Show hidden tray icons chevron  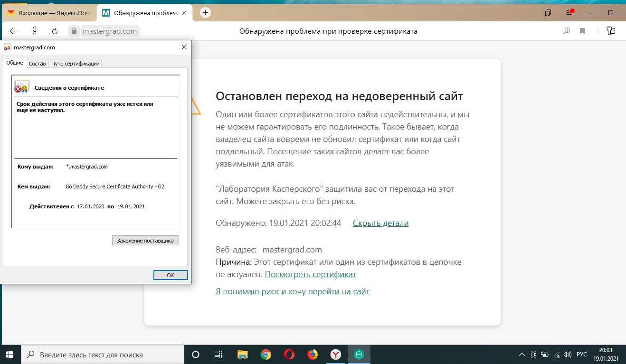pyautogui.click(x=522, y=355)
